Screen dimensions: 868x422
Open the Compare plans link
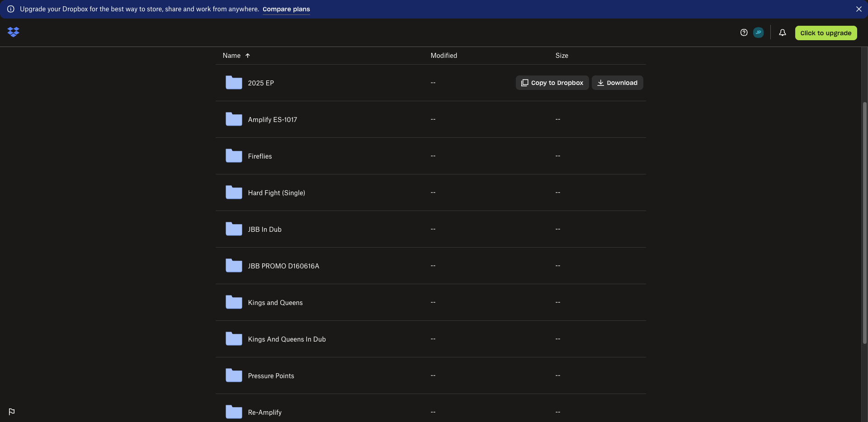pyautogui.click(x=286, y=9)
